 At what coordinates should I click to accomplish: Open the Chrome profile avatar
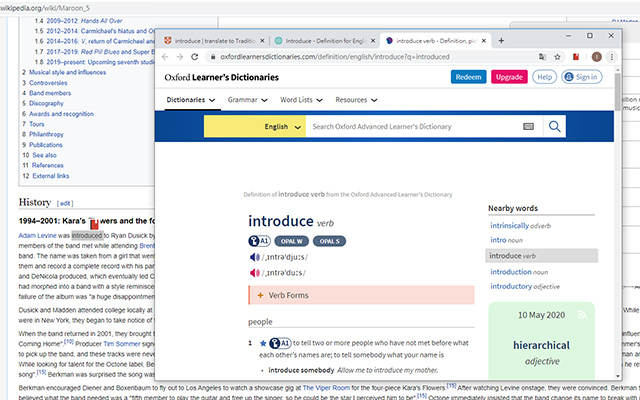click(x=596, y=57)
